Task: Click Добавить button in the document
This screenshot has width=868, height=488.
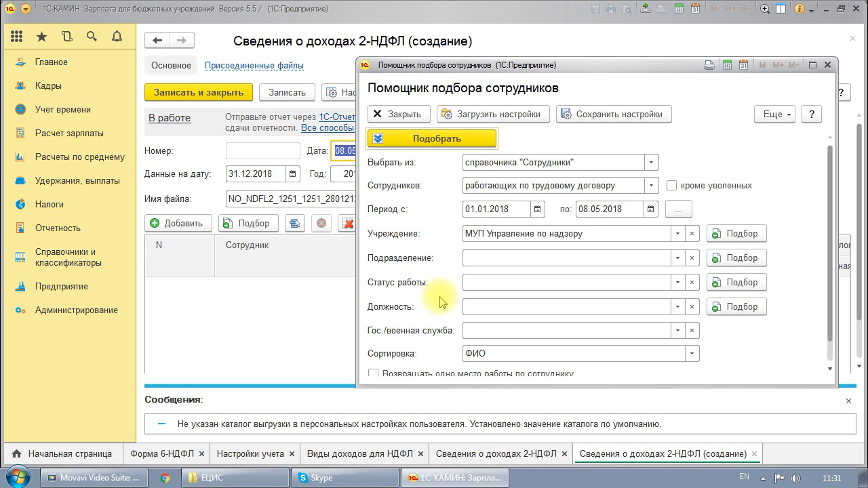Action: [x=178, y=223]
